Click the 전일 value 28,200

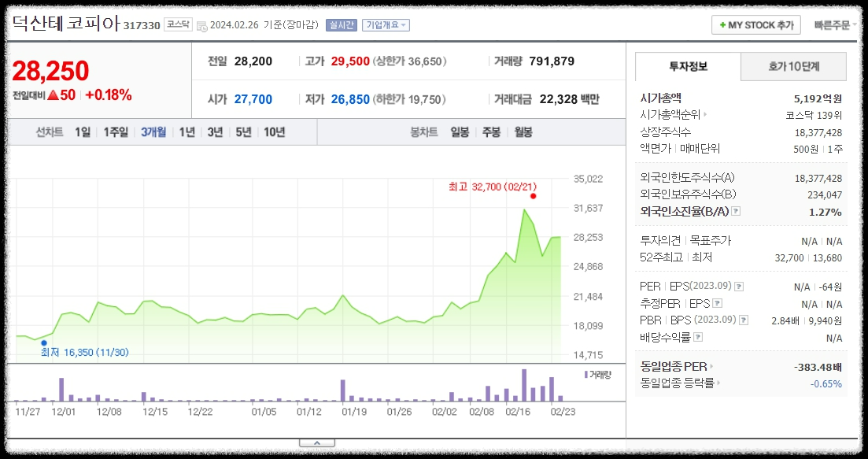[x=253, y=61]
